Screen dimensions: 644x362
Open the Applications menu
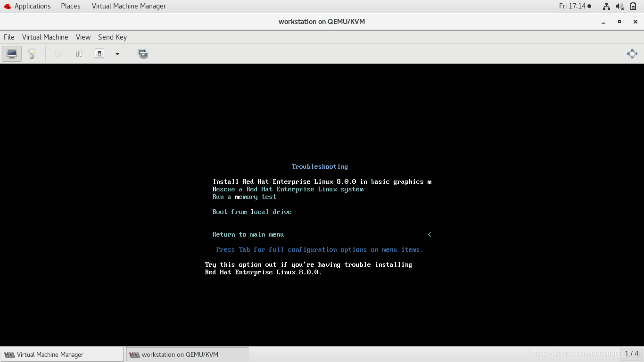pyautogui.click(x=33, y=6)
